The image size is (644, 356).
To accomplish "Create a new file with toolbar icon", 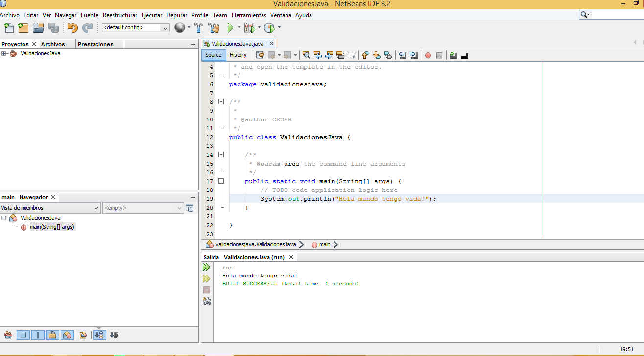I will pos(8,28).
